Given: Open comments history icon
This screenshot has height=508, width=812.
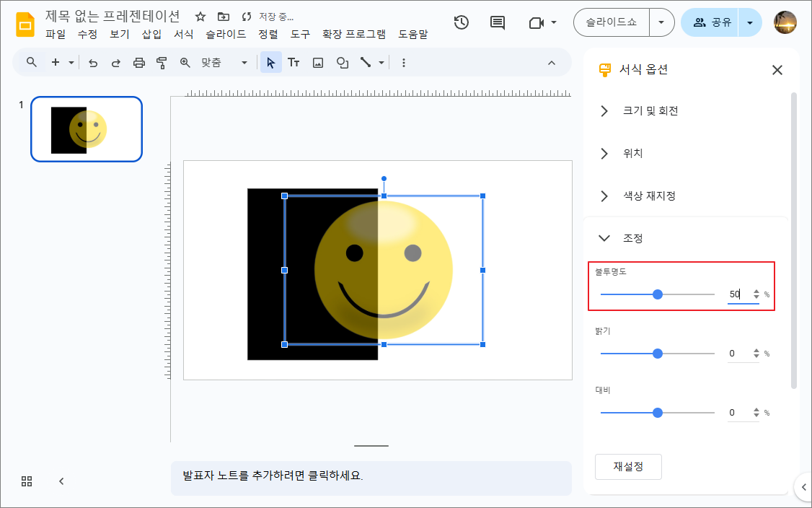Looking at the screenshot, I should pyautogui.click(x=497, y=23).
